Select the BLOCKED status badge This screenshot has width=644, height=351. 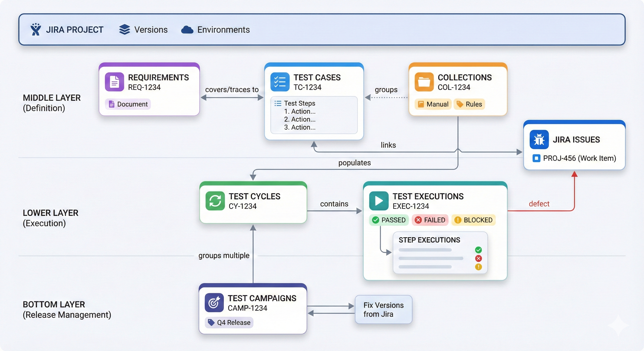[473, 220]
